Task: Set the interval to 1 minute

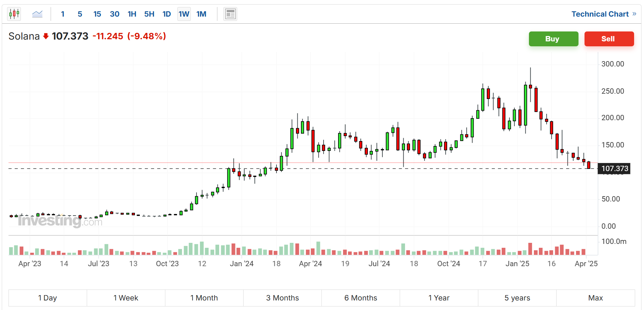Action: 63,14
